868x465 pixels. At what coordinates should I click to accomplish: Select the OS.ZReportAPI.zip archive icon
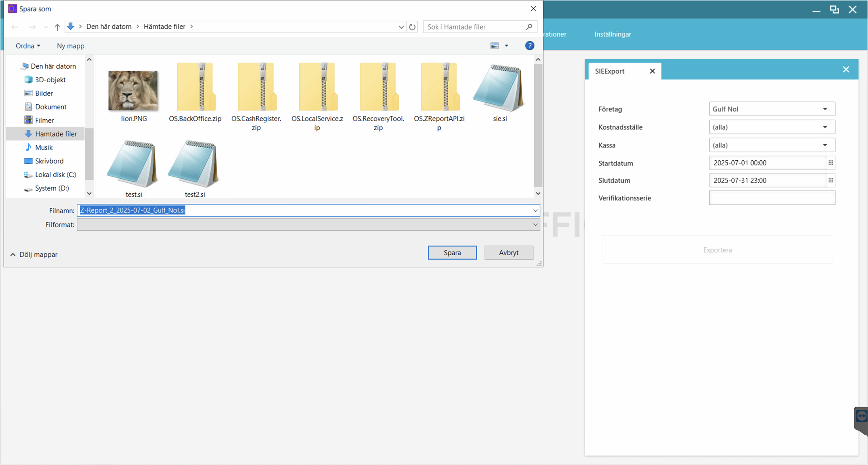point(440,87)
